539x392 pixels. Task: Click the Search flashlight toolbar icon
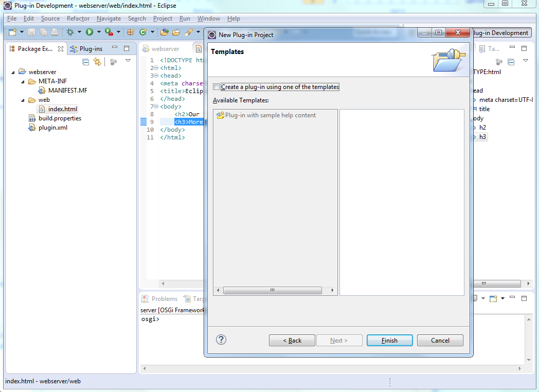coord(189,32)
